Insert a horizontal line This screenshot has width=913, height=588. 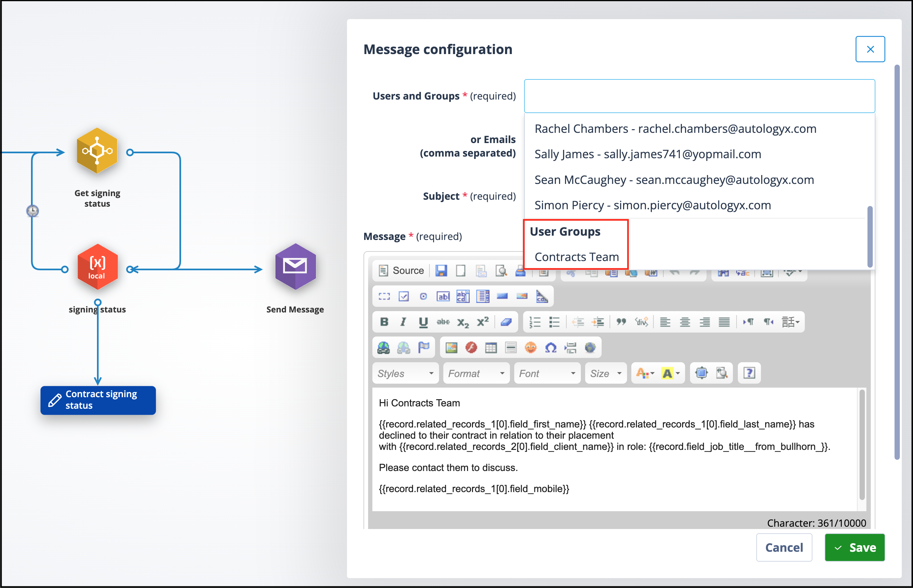click(x=511, y=347)
